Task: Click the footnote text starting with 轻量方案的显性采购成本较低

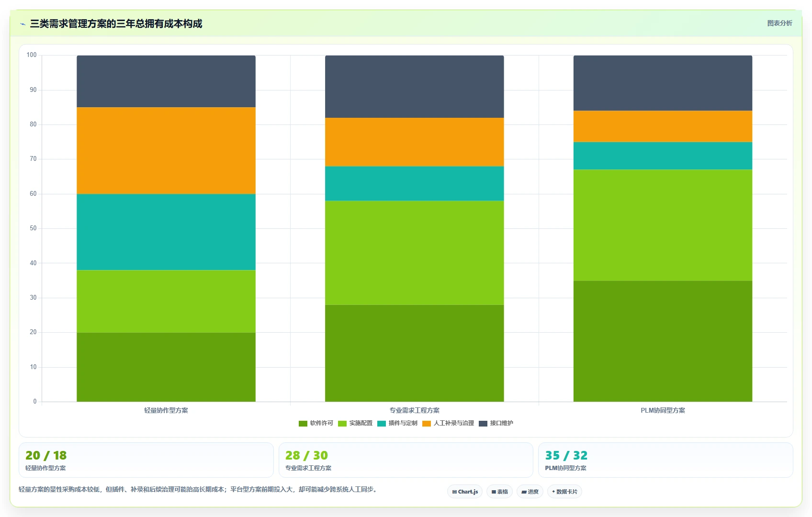Action: pos(199,489)
